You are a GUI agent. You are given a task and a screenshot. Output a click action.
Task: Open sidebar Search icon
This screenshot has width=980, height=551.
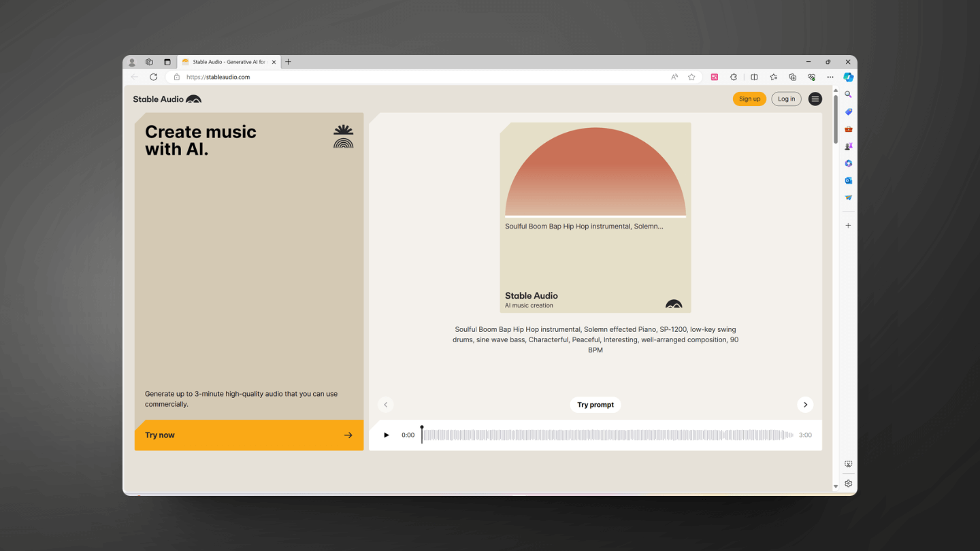848,95
